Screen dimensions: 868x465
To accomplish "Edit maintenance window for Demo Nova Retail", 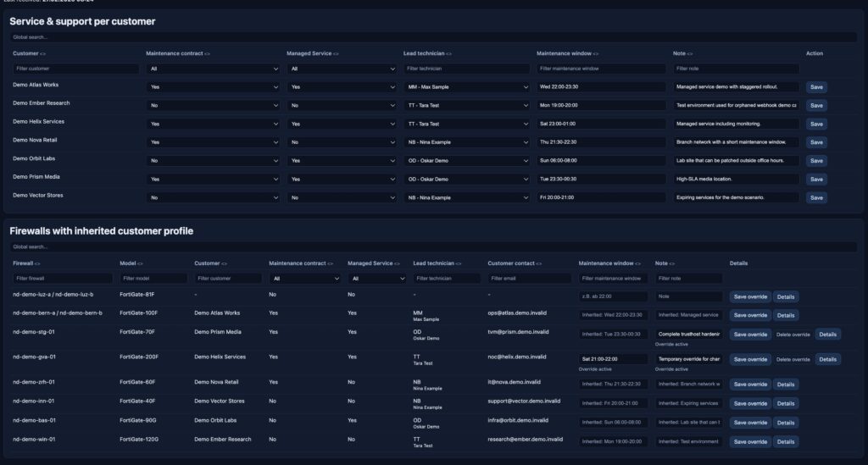I will (x=601, y=142).
